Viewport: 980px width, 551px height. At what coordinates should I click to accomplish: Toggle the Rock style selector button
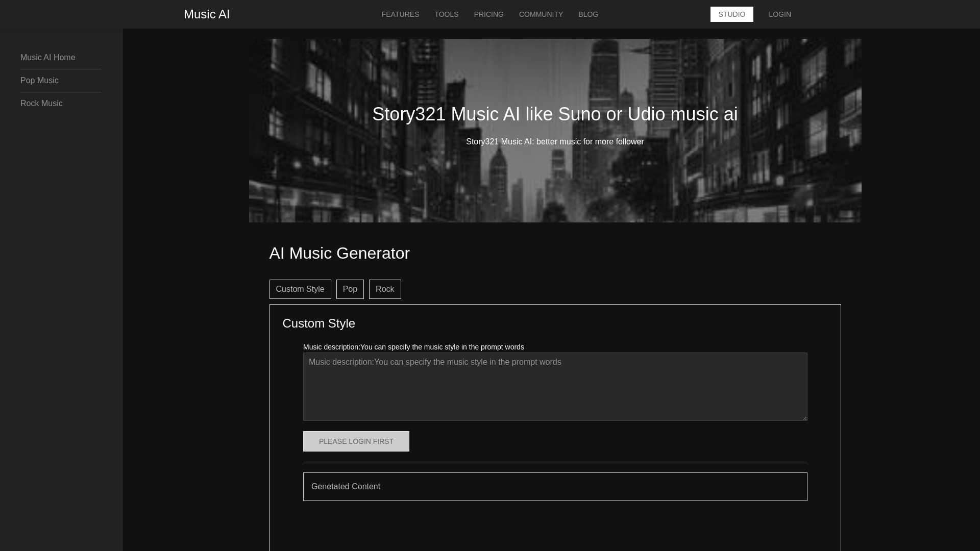tap(384, 289)
